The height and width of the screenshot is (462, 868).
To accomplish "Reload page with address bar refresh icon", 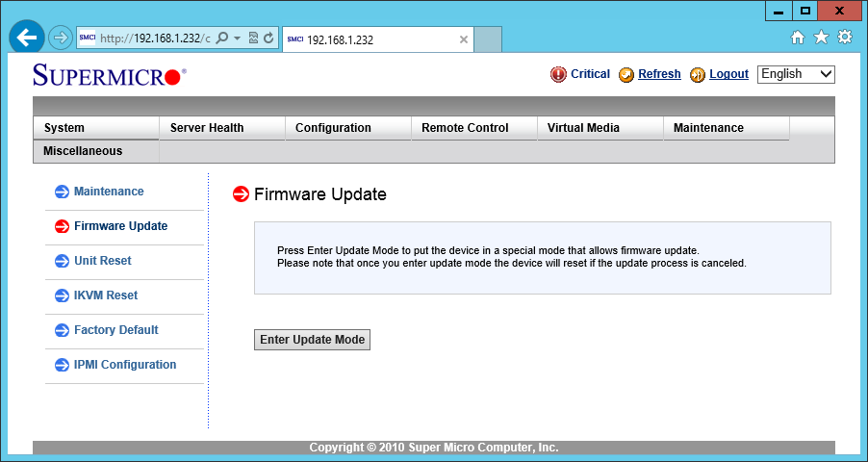I will (x=269, y=38).
